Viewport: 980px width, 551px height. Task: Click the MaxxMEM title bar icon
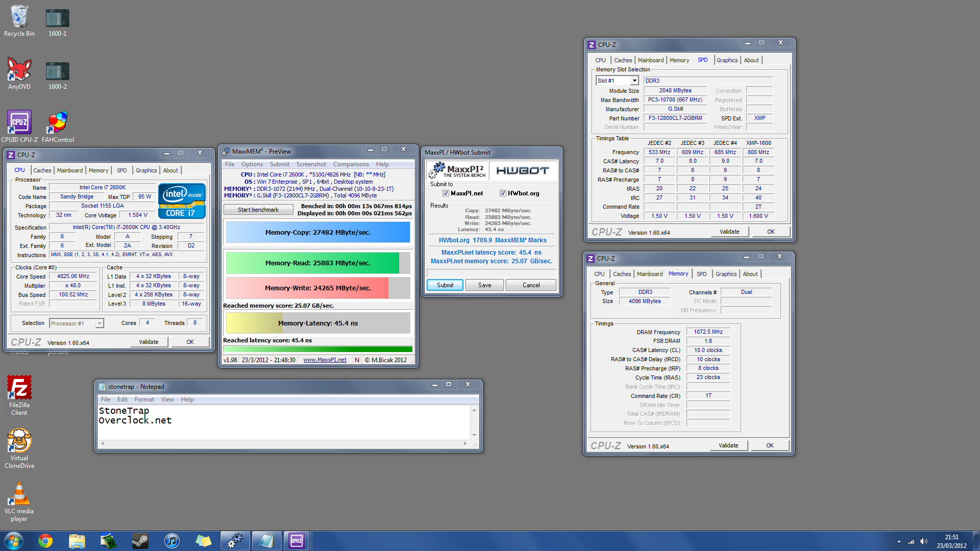tap(226, 152)
